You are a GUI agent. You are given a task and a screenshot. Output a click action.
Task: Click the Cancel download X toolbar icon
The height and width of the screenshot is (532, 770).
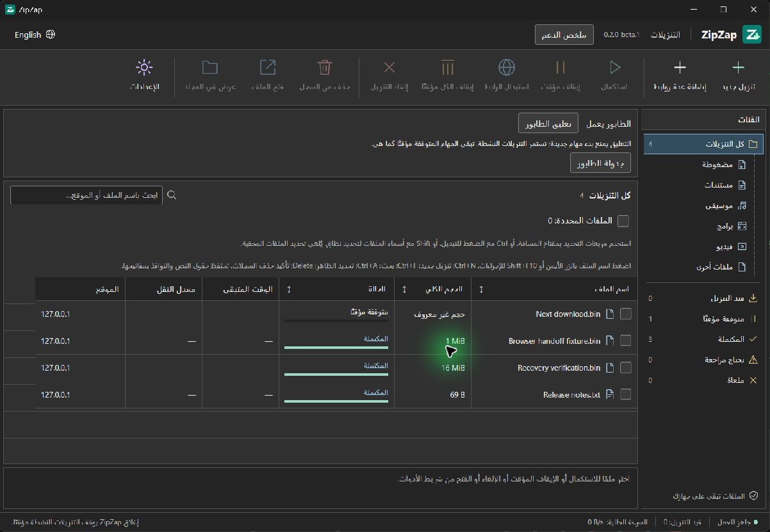point(389,67)
